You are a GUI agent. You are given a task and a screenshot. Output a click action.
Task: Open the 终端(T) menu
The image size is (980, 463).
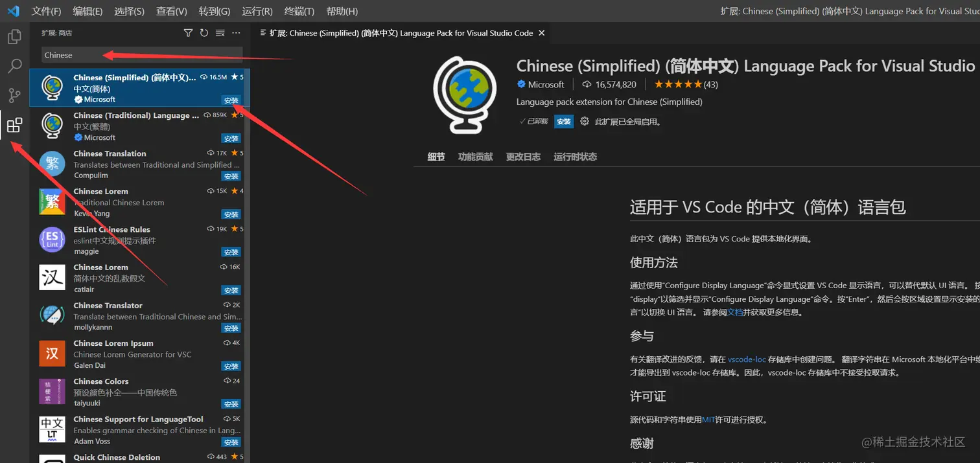(x=299, y=11)
